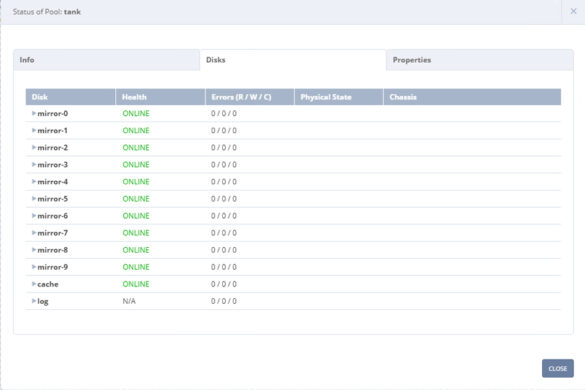This screenshot has height=390, width=585.
Task: Select the Disks tab
Action: tap(293, 60)
